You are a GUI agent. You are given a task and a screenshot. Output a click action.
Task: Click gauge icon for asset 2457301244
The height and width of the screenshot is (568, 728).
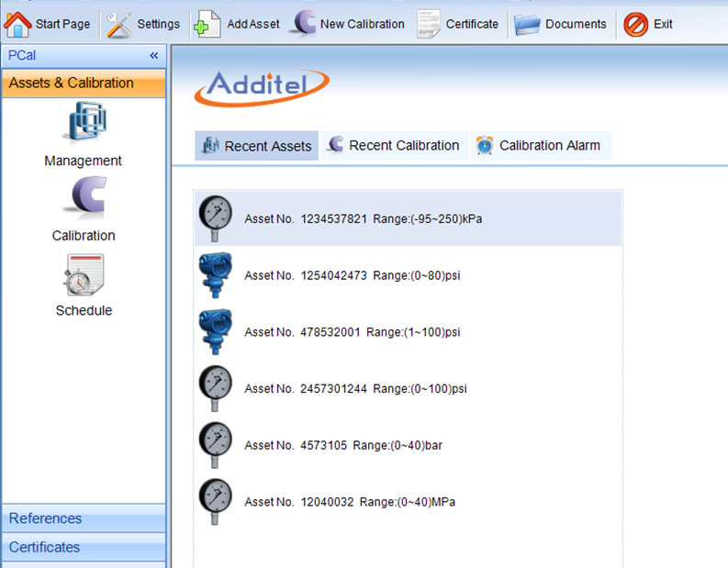[216, 388]
